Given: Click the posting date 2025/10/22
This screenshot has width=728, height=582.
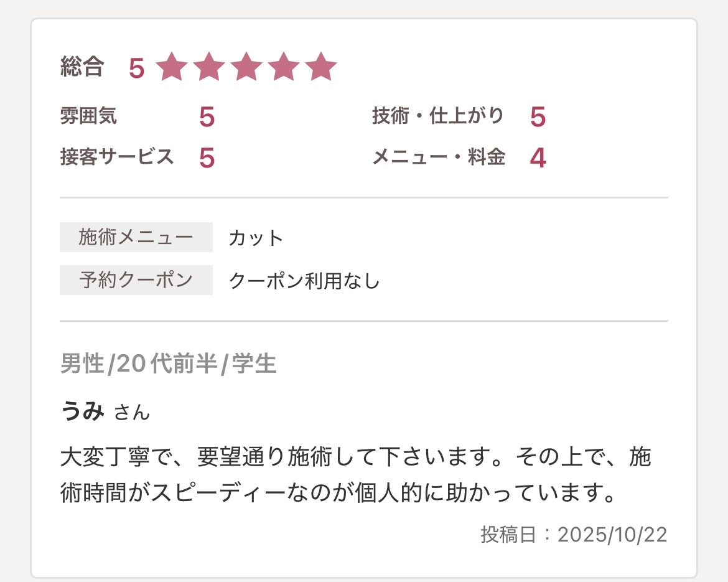Looking at the screenshot, I should [x=612, y=535].
